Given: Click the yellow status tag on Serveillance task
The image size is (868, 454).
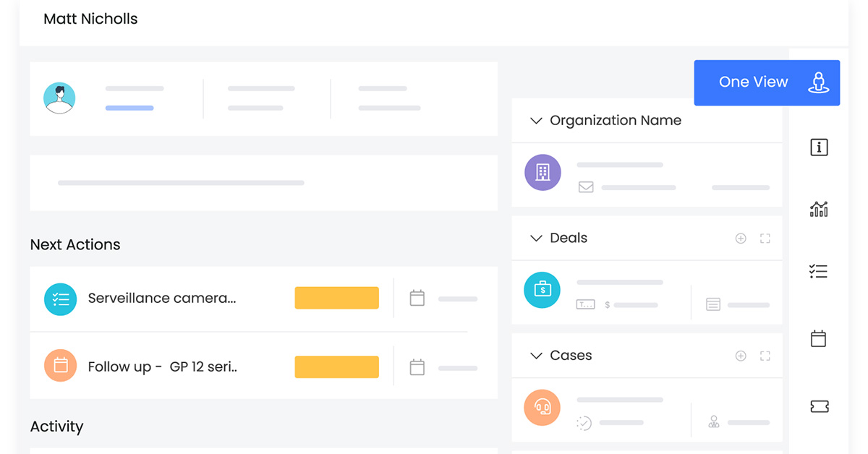Looking at the screenshot, I should 336,298.
